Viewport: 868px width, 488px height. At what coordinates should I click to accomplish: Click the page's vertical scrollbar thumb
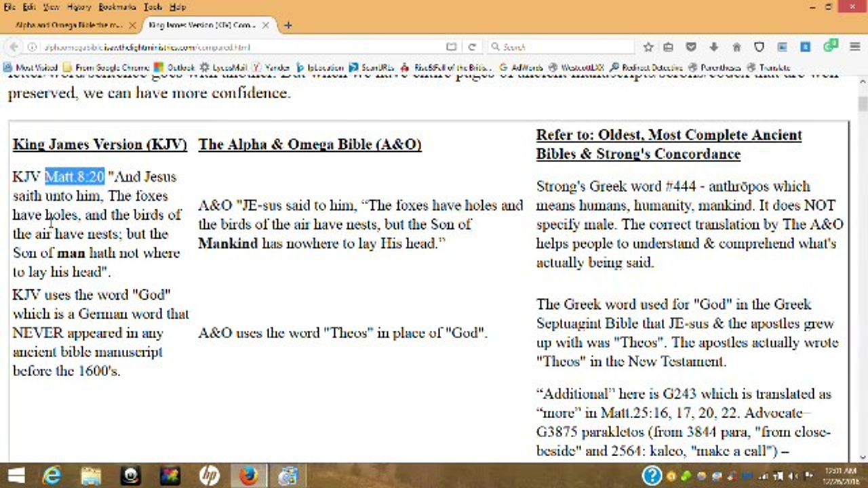click(x=862, y=104)
